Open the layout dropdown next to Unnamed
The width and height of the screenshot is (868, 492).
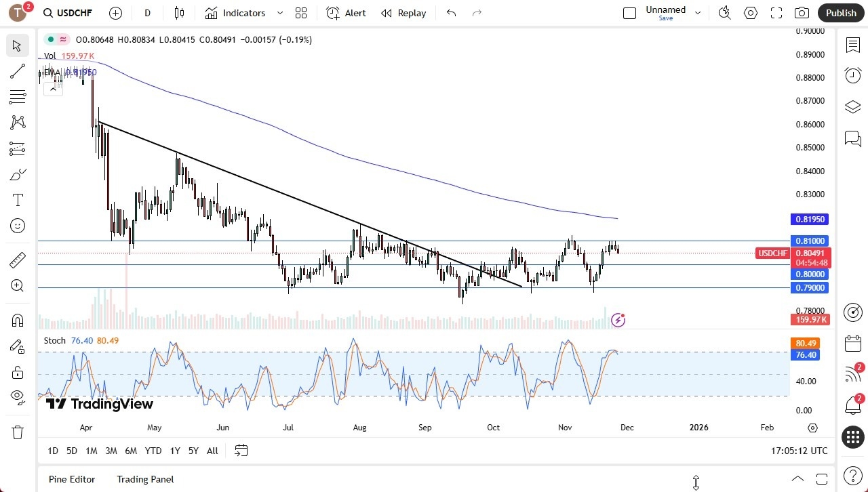(698, 12)
